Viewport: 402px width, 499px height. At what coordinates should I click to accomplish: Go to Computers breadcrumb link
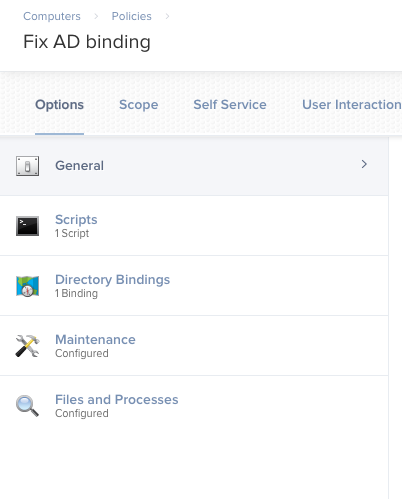pyautogui.click(x=52, y=16)
